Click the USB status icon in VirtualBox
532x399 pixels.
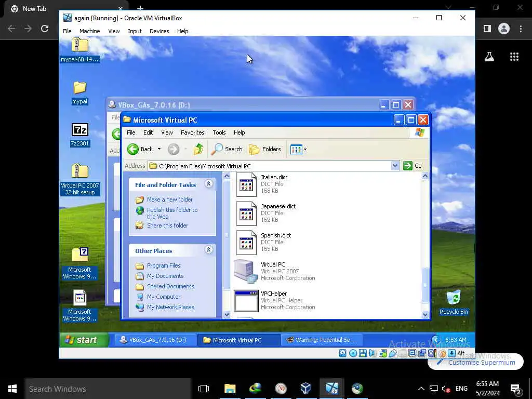coord(393,353)
